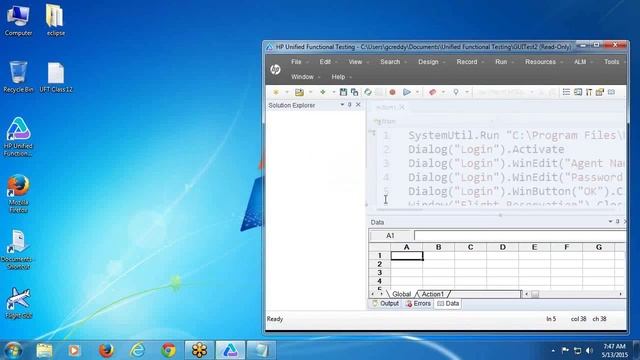Viewport: 640px width, 360px height.
Task: Run the test with the blue play icon
Action: [x=407, y=92]
